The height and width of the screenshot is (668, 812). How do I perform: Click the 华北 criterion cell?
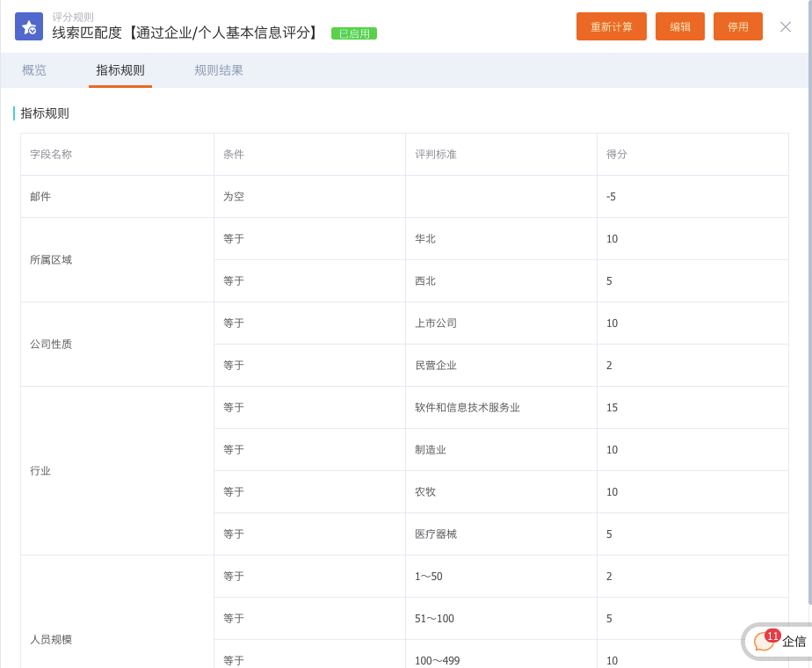501,239
